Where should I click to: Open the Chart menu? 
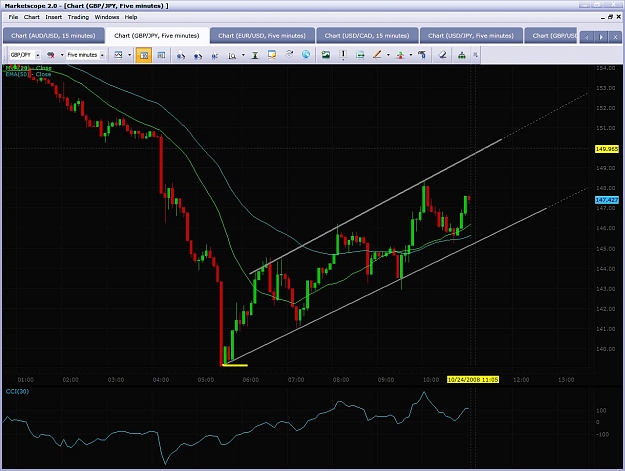point(31,17)
